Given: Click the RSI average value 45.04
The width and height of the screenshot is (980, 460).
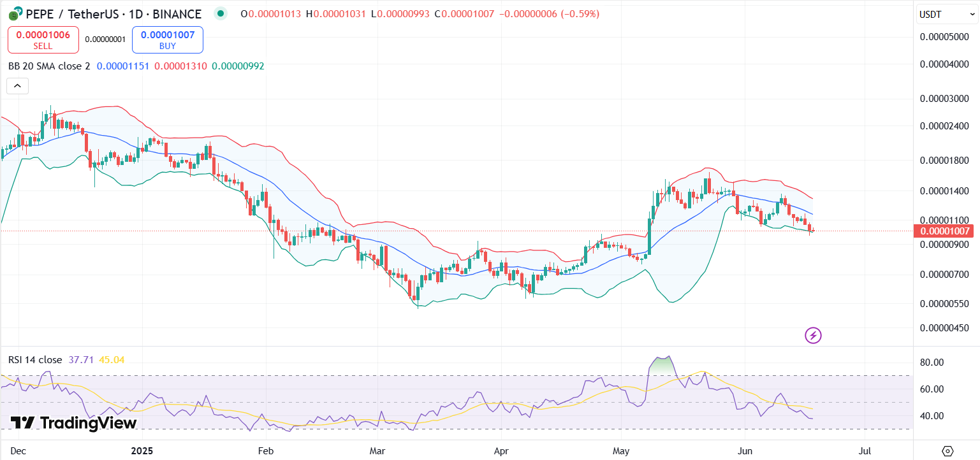Looking at the screenshot, I should [x=112, y=360].
